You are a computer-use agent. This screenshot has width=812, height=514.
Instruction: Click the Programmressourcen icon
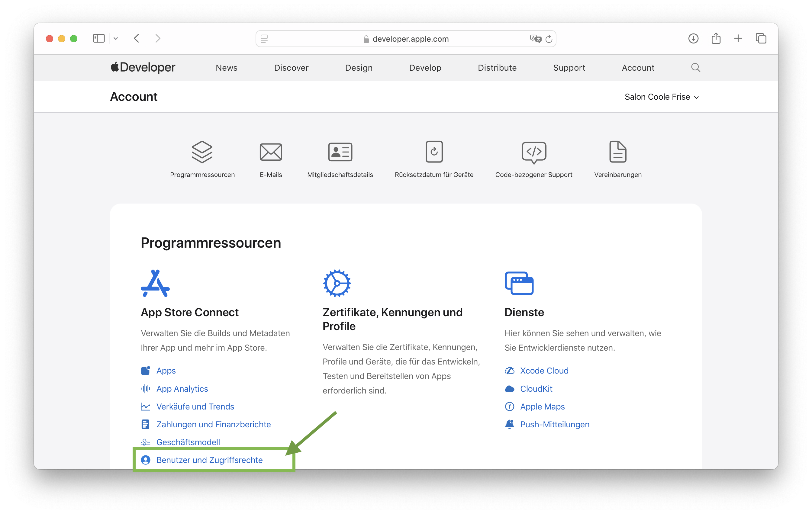201,152
